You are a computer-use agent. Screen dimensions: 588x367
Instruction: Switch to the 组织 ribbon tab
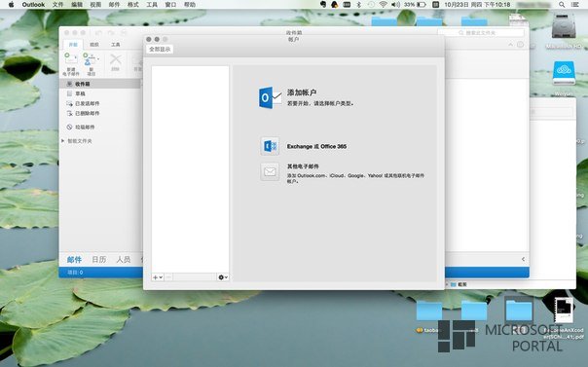pyautogui.click(x=94, y=45)
